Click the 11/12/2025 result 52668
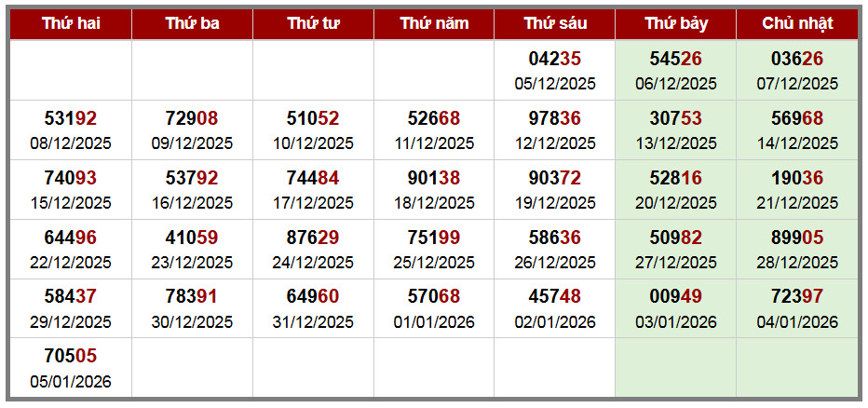Image resolution: width=868 pixels, height=408 pixels. [434, 119]
